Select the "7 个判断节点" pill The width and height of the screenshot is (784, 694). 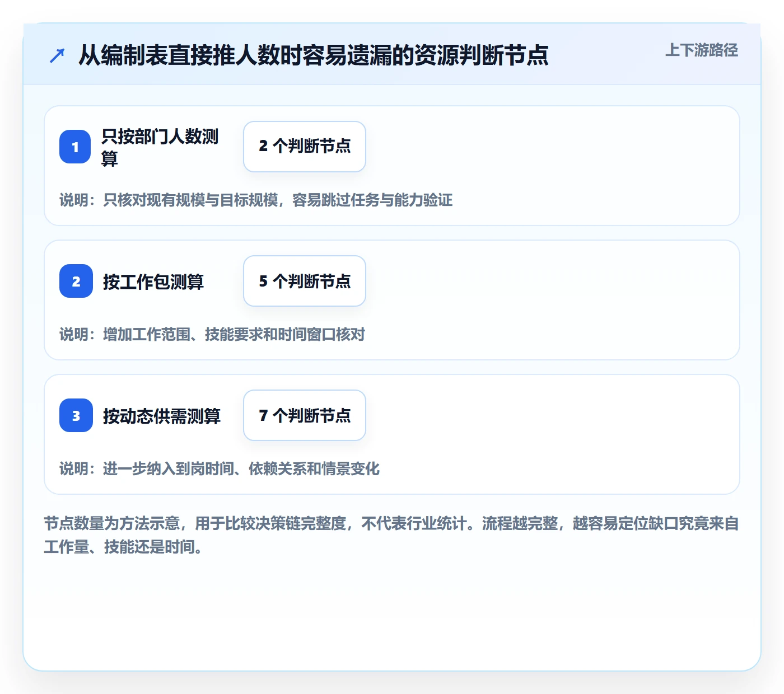coord(305,415)
